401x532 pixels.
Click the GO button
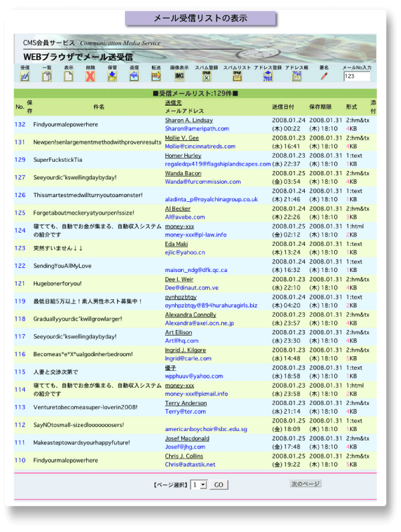click(219, 485)
